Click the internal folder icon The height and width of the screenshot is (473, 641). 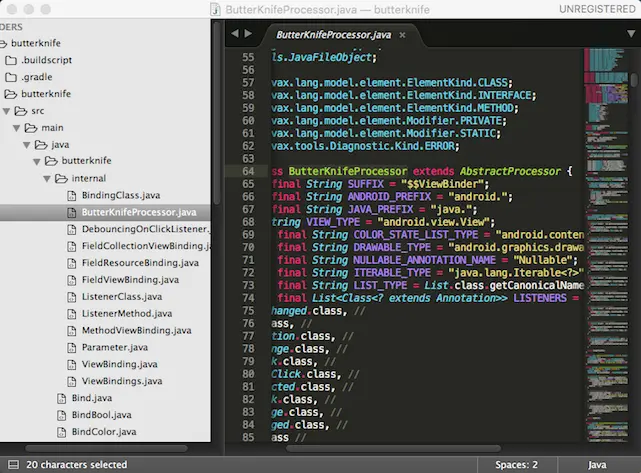pyautogui.click(x=61, y=179)
